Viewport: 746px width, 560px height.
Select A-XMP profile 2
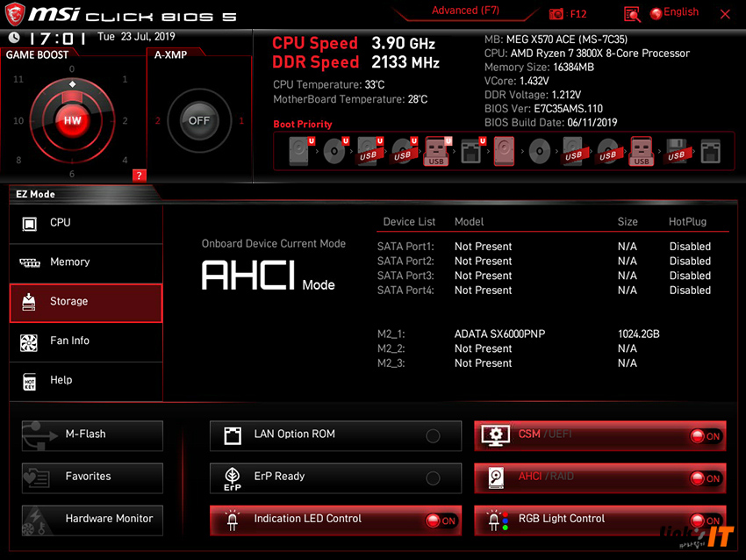tap(157, 121)
